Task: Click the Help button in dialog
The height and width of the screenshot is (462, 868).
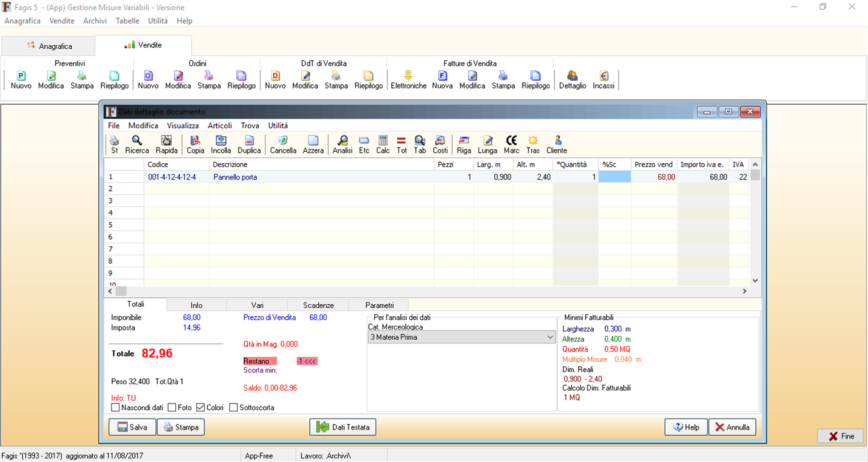Action: [686, 427]
